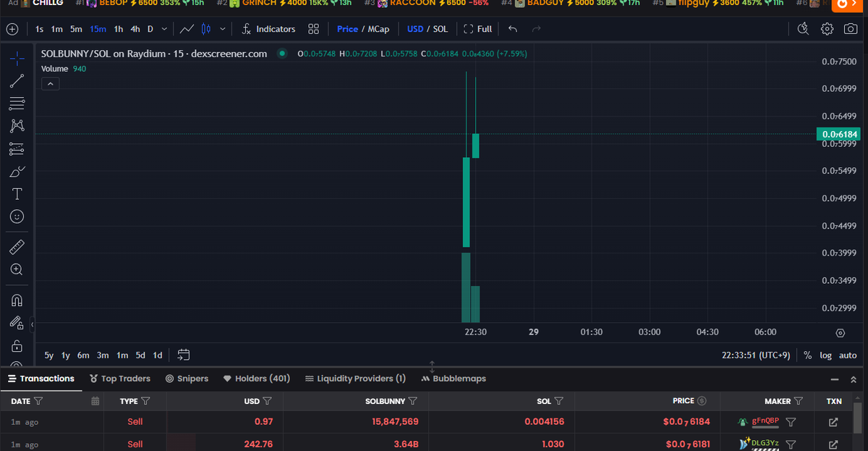Set the interval to 1m in top toolbar
This screenshot has width=868, height=451.
tap(57, 29)
